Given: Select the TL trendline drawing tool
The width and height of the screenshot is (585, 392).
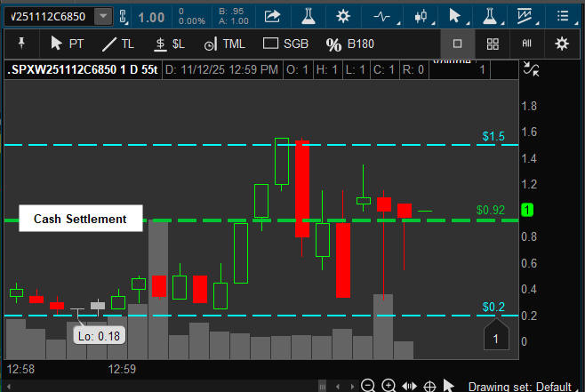Looking at the screenshot, I should pos(119,44).
